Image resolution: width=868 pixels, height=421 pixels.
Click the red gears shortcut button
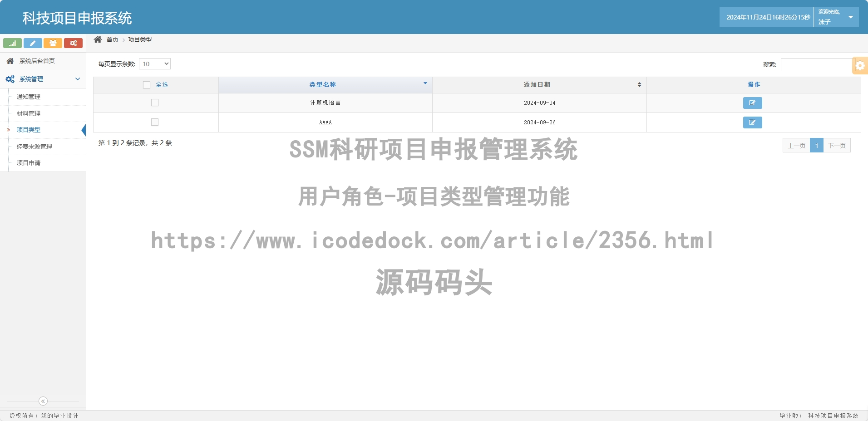73,43
